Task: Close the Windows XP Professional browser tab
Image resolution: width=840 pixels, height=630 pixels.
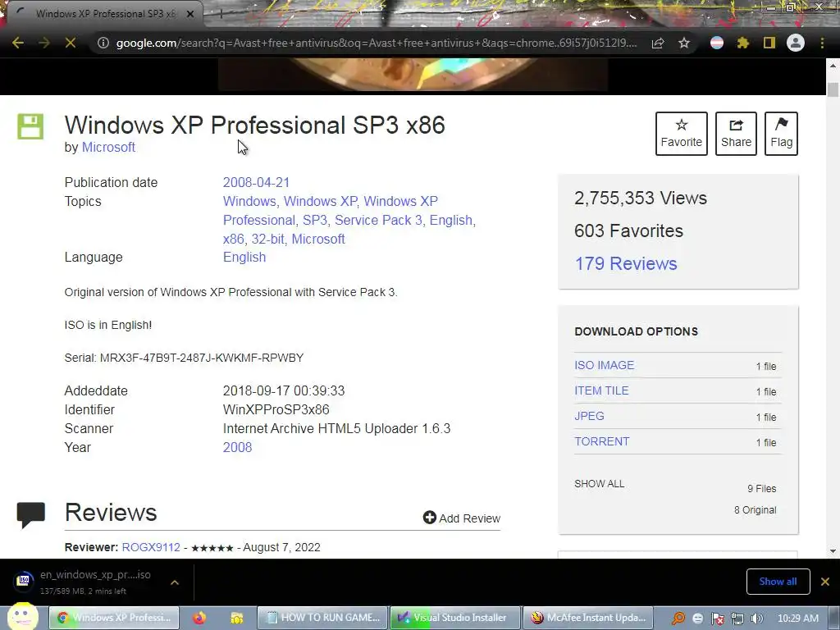Action: pos(190,14)
